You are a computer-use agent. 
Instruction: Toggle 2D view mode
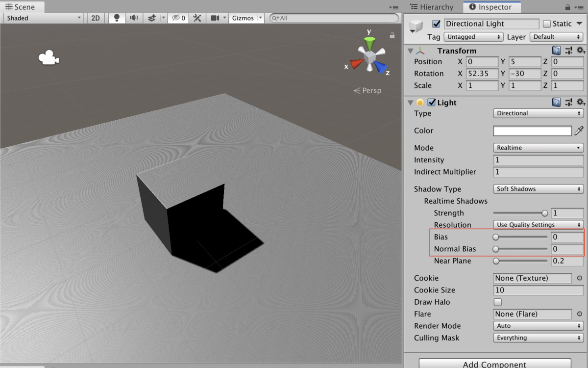[x=96, y=18]
